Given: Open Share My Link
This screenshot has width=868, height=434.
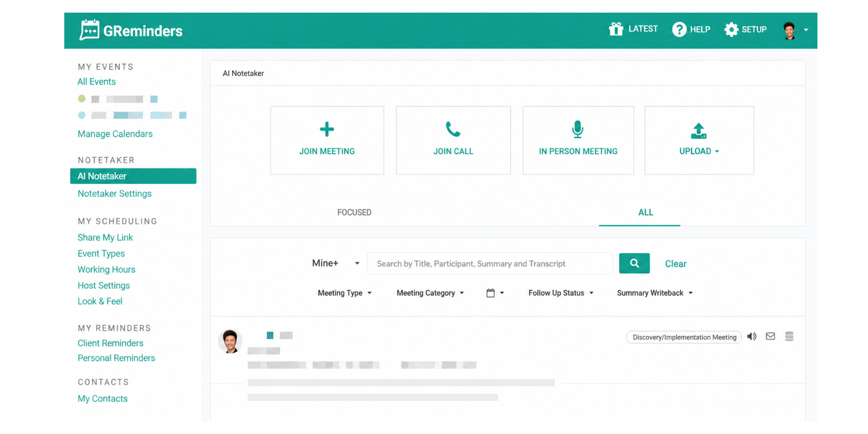Looking at the screenshot, I should pos(105,237).
